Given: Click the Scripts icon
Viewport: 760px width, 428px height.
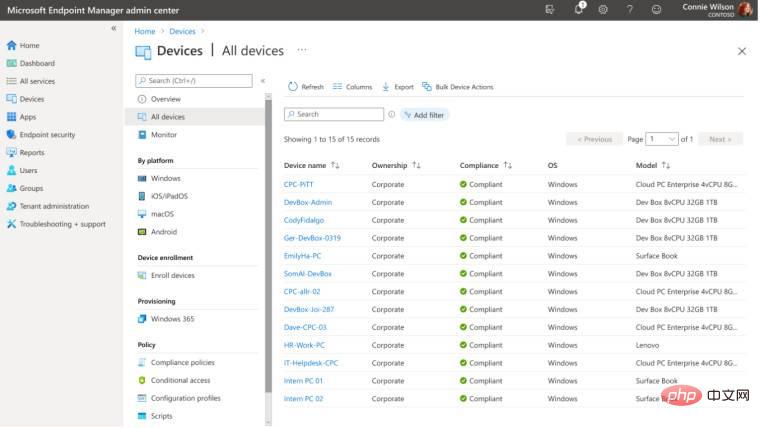Looking at the screenshot, I should pyautogui.click(x=142, y=416).
